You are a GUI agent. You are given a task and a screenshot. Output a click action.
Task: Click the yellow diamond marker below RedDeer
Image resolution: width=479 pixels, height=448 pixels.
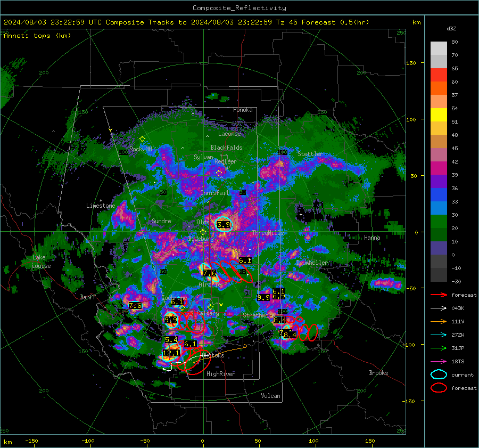point(219,173)
